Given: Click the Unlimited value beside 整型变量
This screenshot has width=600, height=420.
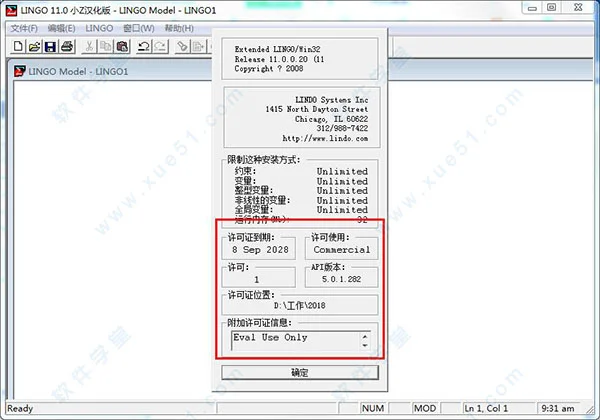Looking at the screenshot, I should coord(342,190).
